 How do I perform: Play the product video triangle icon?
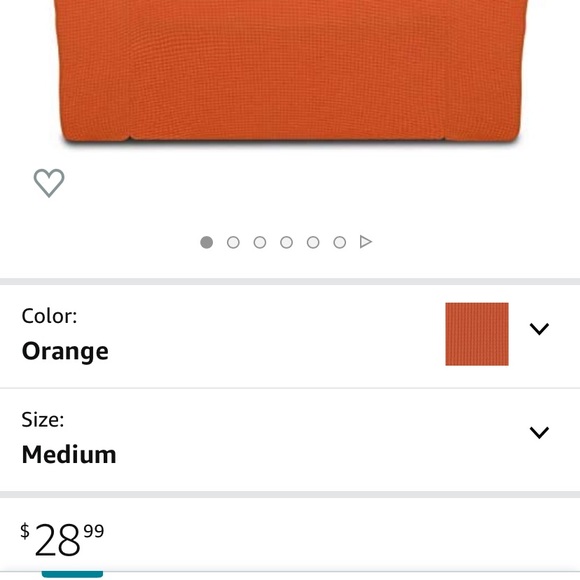coord(365,242)
